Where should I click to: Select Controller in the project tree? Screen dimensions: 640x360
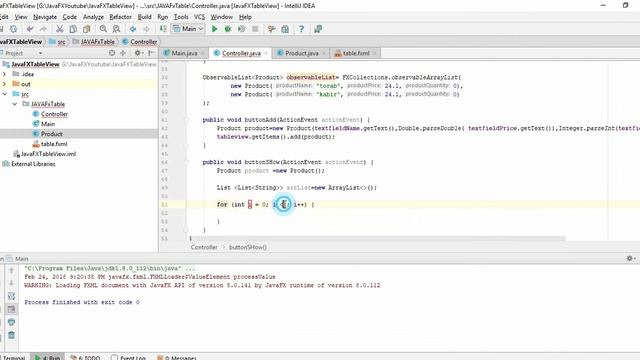point(54,114)
